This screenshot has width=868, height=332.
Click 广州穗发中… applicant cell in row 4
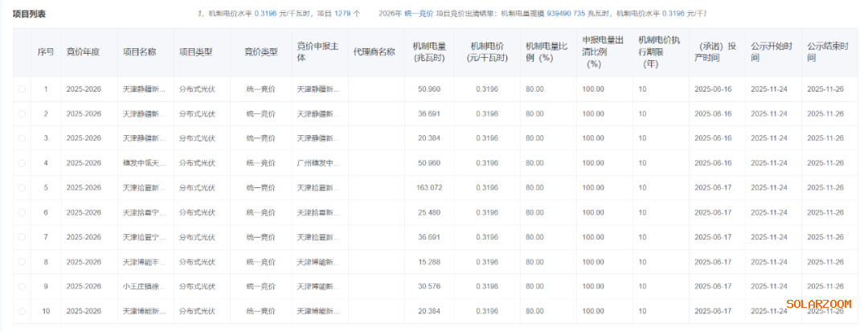[x=317, y=163]
